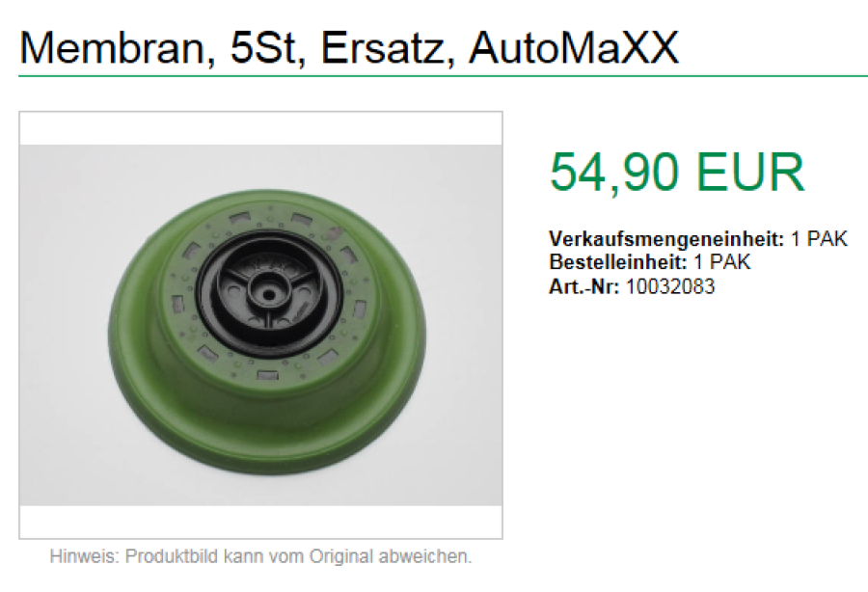
Task: Select the article number 10032083
Action: pos(670,286)
